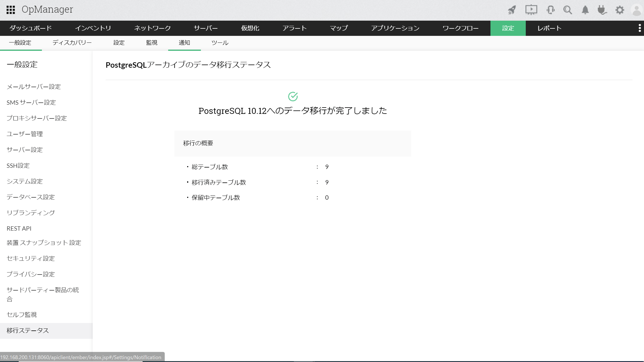Open the gear settings icon
This screenshot has width=644, height=362.
620,10
